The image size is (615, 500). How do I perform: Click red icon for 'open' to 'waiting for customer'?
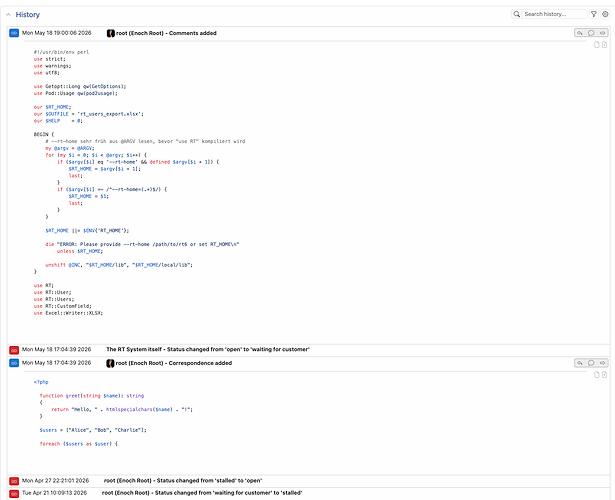tap(14, 350)
